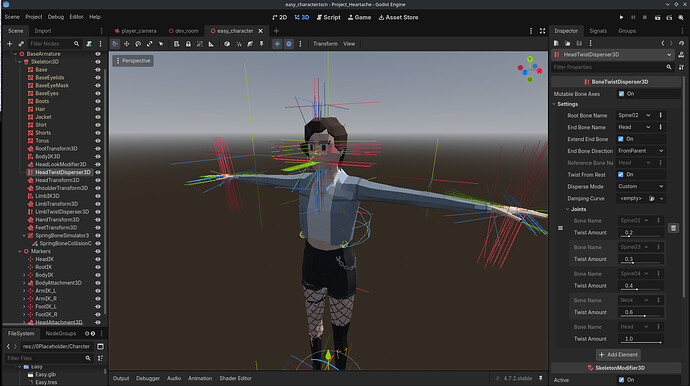Click the Add Element button

point(618,355)
